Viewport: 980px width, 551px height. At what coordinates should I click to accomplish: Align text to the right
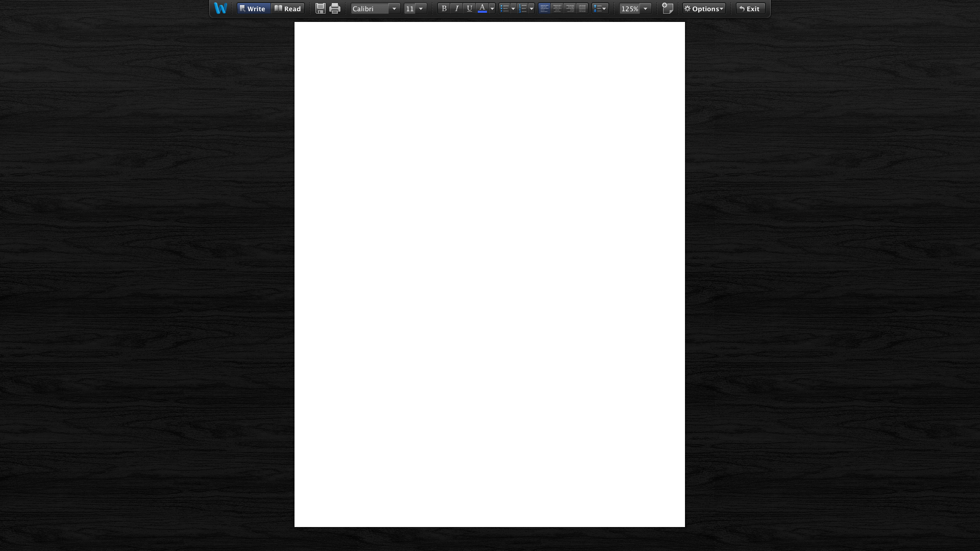pyautogui.click(x=570, y=8)
